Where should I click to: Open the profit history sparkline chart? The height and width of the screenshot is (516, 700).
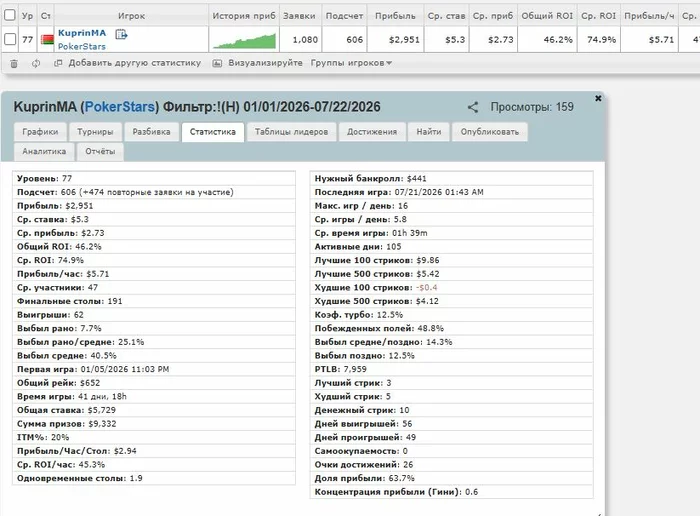[244, 40]
